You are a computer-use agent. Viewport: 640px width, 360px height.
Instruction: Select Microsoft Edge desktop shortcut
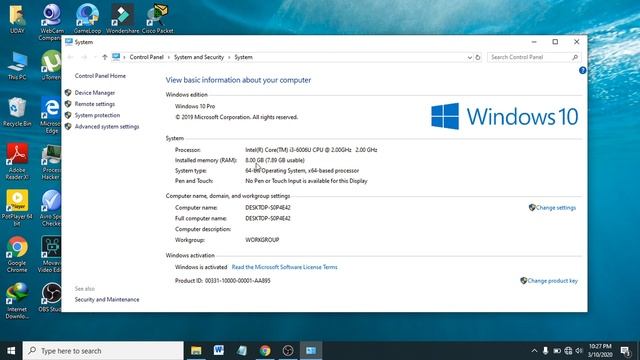point(51,115)
